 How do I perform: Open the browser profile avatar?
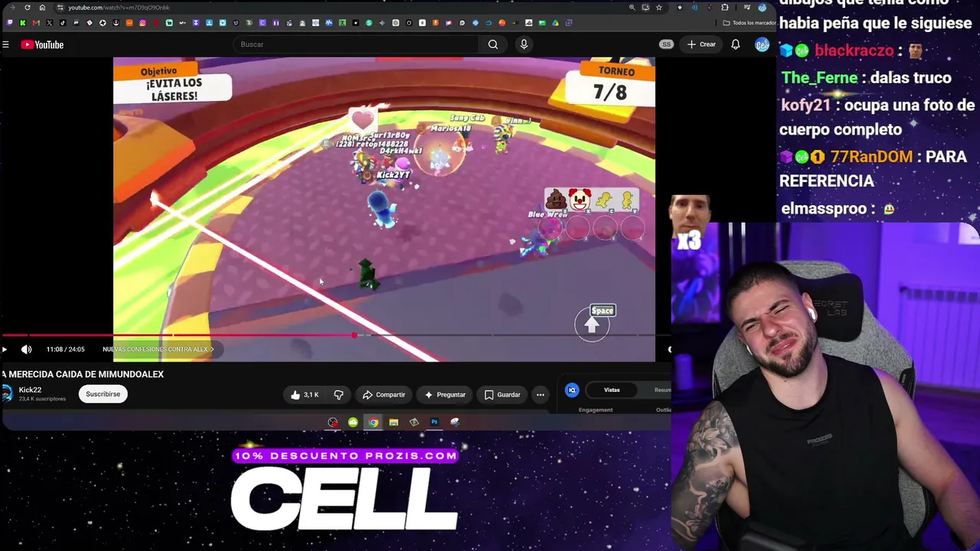pos(762,8)
